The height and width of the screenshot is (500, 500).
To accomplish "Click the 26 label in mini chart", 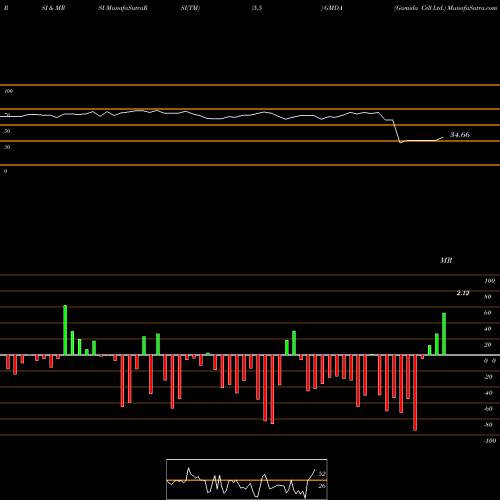I will pyautogui.click(x=322, y=486).
